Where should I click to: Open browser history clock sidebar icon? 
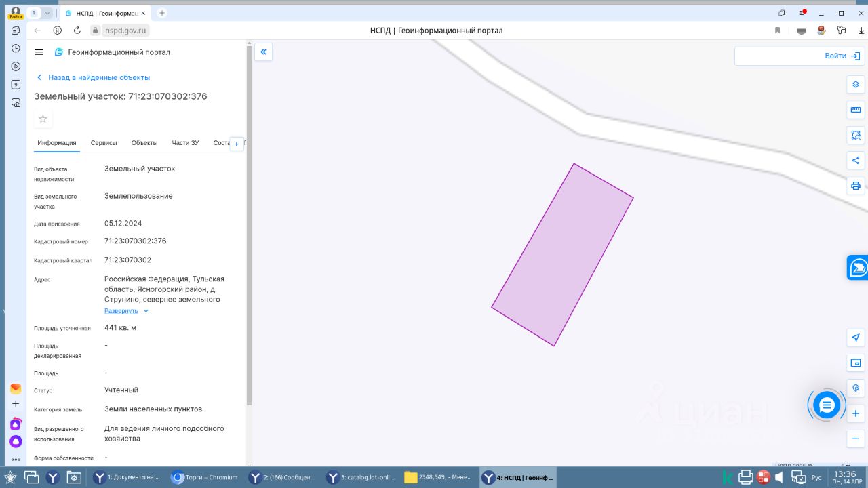pyautogui.click(x=16, y=49)
